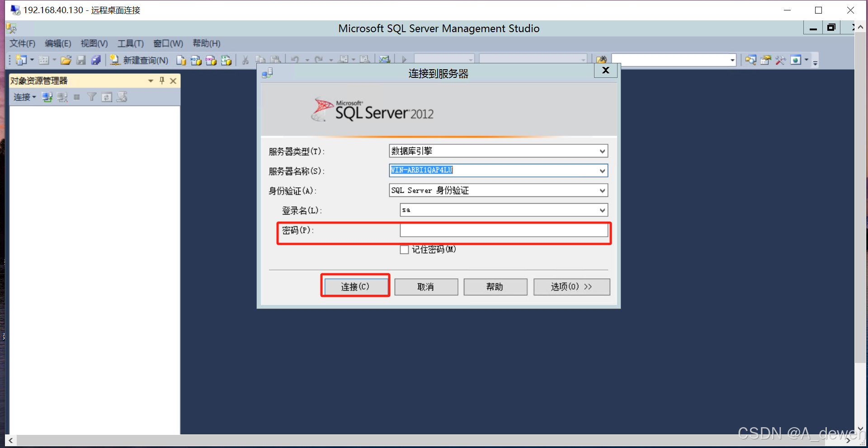This screenshot has height=448, width=868.
Task: Click the New Query (新建查询) button
Action: tap(139, 60)
